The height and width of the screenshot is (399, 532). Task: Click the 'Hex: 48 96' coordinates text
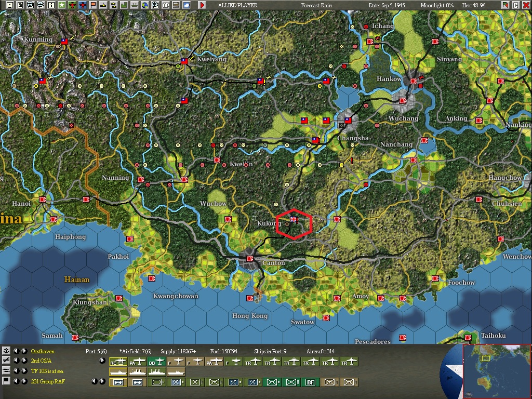coord(474,5)
